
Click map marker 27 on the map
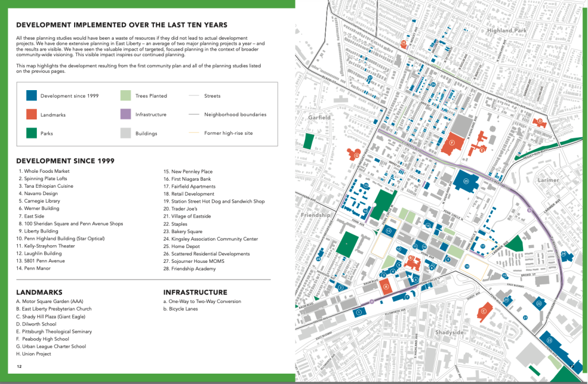[370, 77]
